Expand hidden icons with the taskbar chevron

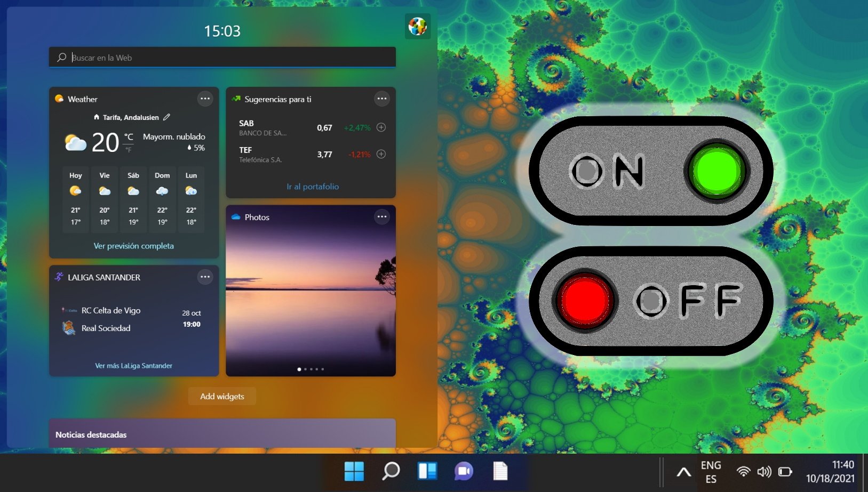(x=683, y=471)
